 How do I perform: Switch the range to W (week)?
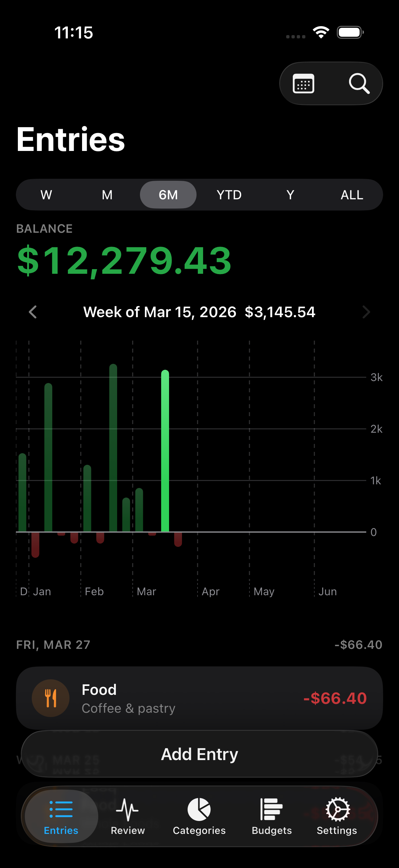pyautogui.click(x=46, y=195)
